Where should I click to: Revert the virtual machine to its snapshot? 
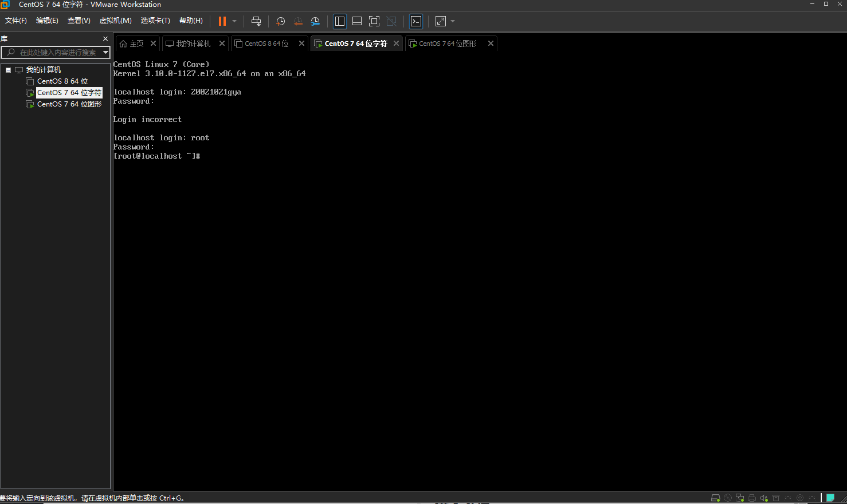tap(298, 21)
